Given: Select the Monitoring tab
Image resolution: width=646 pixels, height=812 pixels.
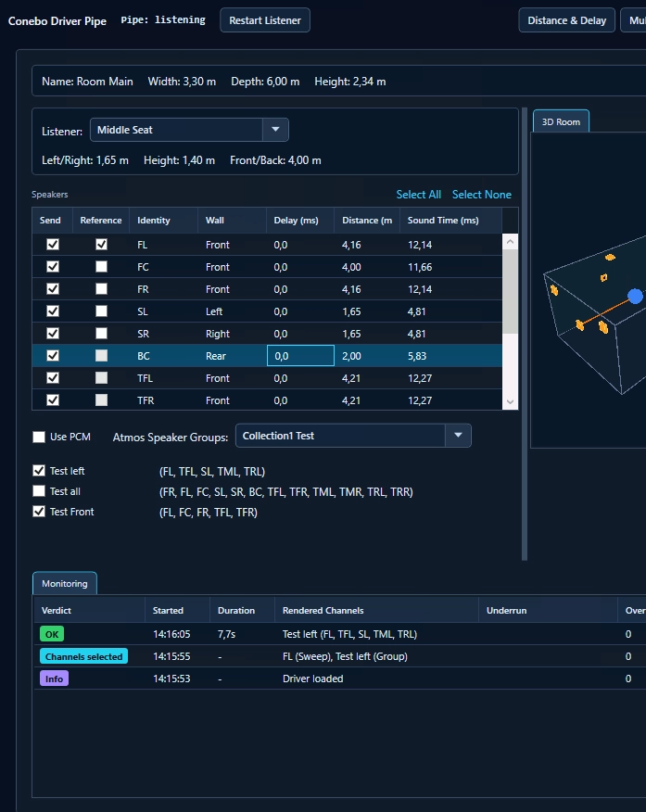Looking at the screenshot, I should coord(65,584).
